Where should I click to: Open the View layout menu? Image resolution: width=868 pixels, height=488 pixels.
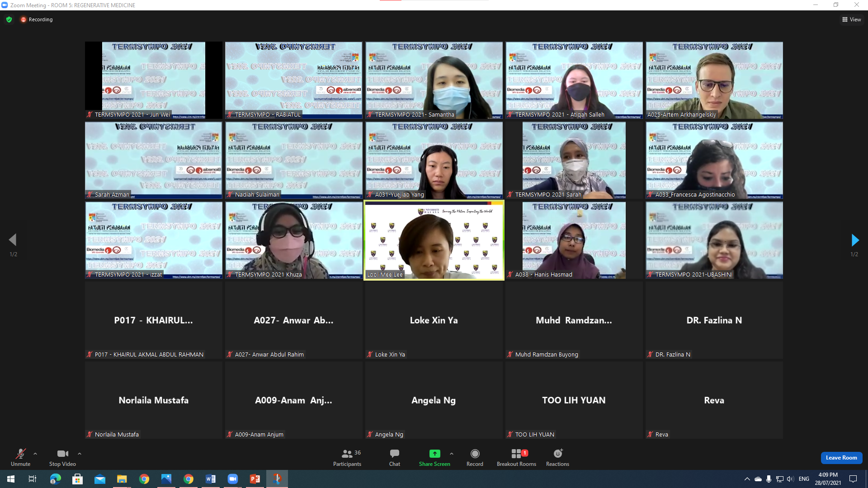coord(851,19)
